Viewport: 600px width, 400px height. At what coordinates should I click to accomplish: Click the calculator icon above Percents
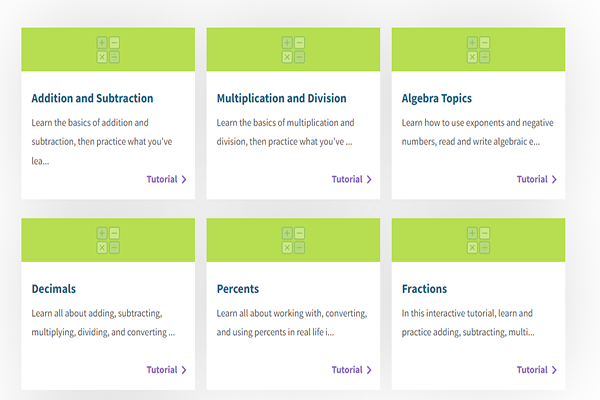[293, 240]
